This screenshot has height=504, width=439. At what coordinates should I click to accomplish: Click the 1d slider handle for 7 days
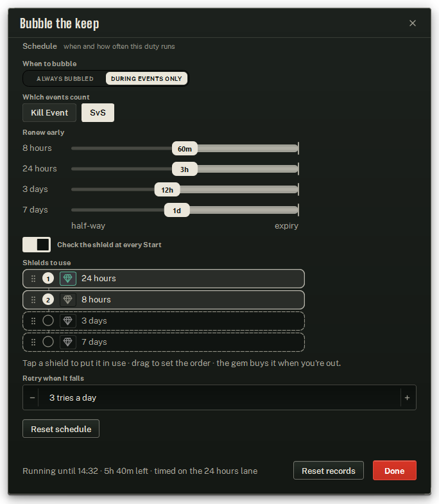pos(176,211)
